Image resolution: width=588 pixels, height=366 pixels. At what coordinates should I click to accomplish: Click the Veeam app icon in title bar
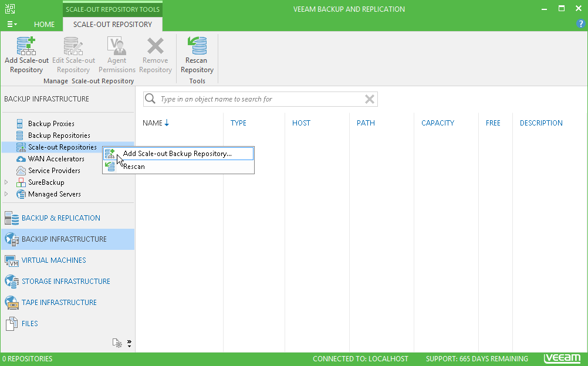pos(10,9)
